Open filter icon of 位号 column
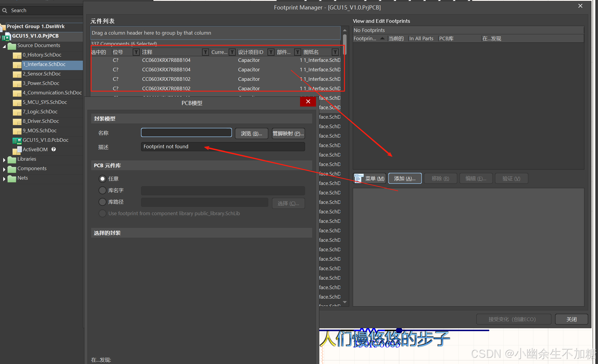Screen dimensions: 598x364 [136, 52]
